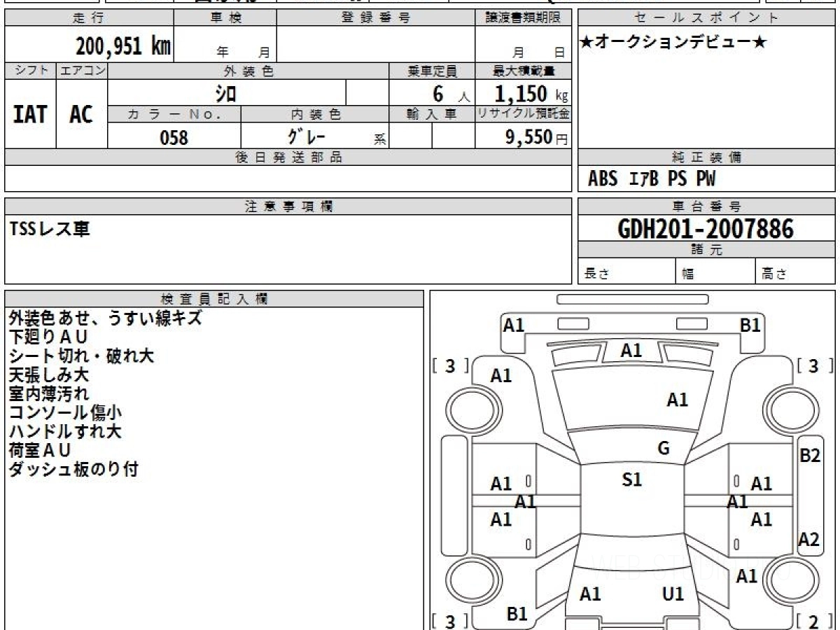The image size is (840, 630).
Task: Select the カラーNo. header
Action: coord(174,114)
